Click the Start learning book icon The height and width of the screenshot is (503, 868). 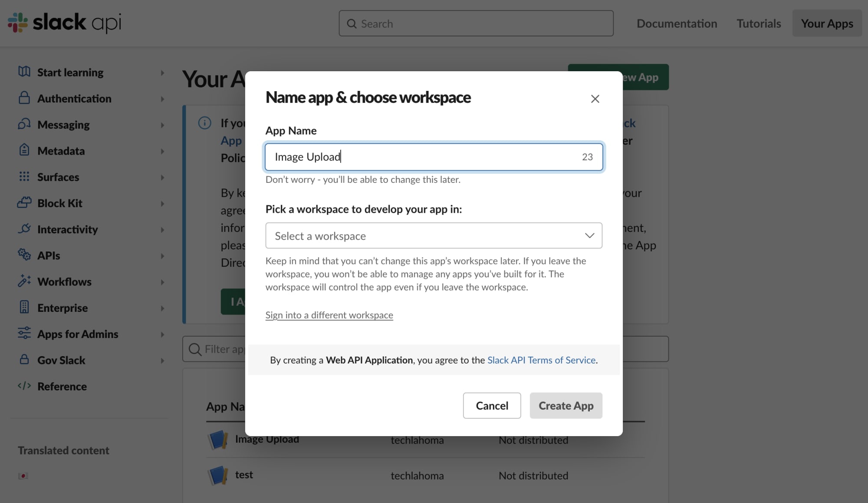tap(24, 72)
